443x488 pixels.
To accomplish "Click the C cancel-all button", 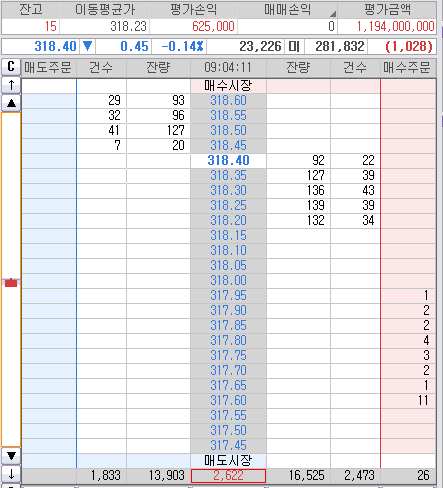I will (11, 67).
